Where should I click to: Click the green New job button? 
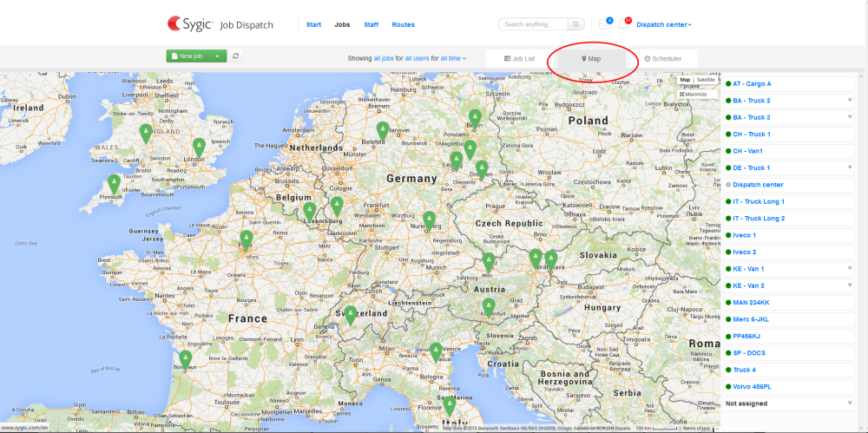point(187,56)
